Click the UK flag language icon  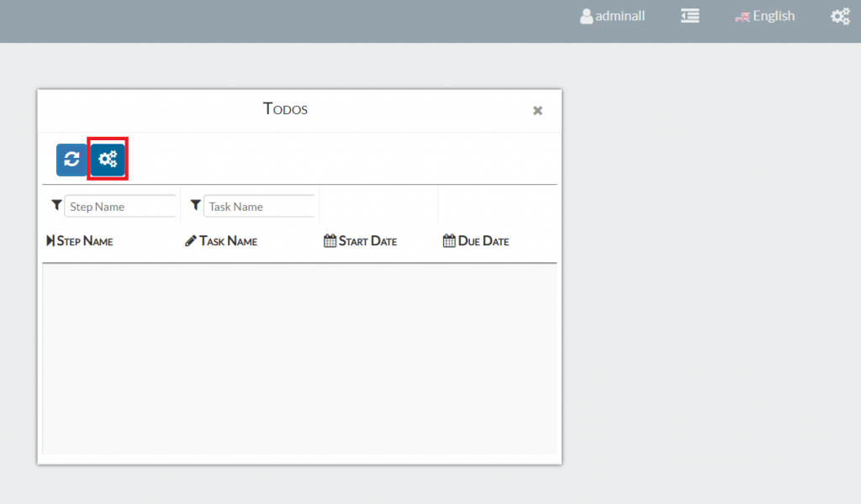[742, 16]
